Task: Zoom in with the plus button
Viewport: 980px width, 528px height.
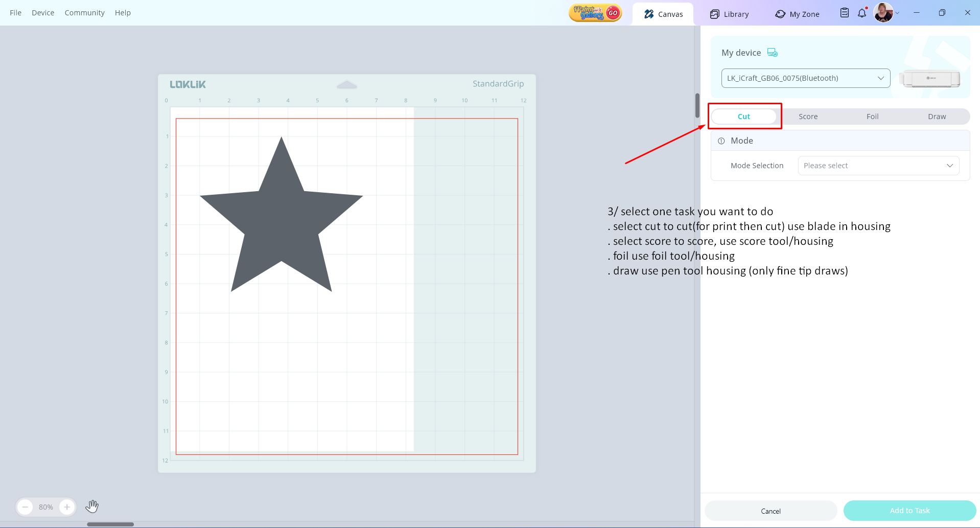Action: coord(67,507)
